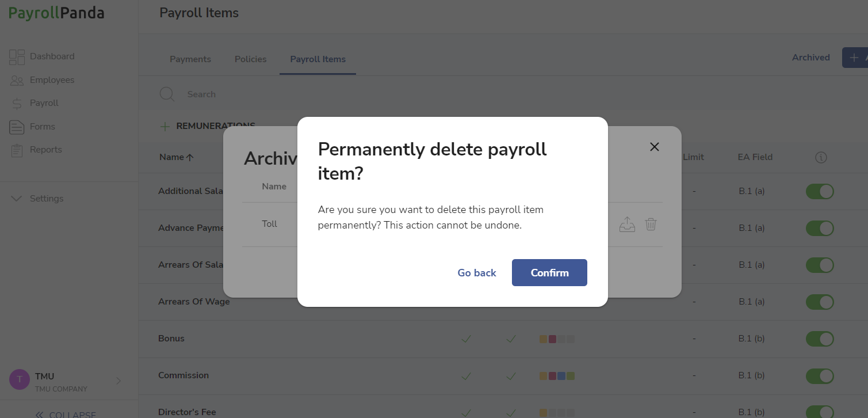Open the Employees section icon
The width and height of the screenshot is (868, 418).
tap(17, 80)
